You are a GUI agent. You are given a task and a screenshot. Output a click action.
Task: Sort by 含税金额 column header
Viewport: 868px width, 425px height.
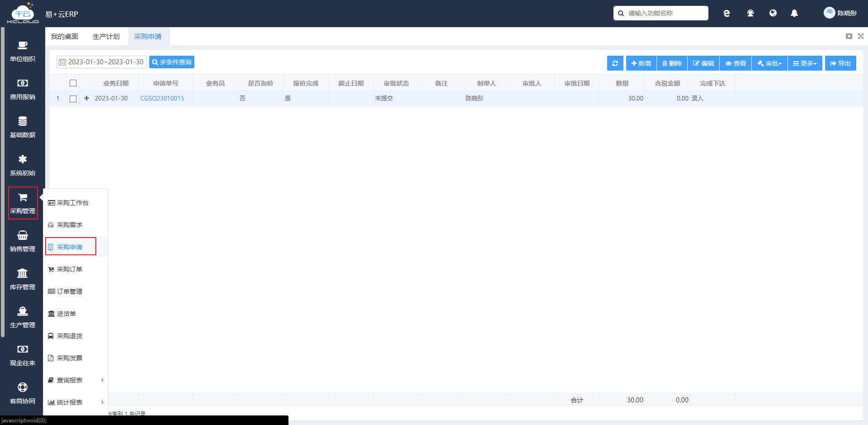tap(667, 83)
